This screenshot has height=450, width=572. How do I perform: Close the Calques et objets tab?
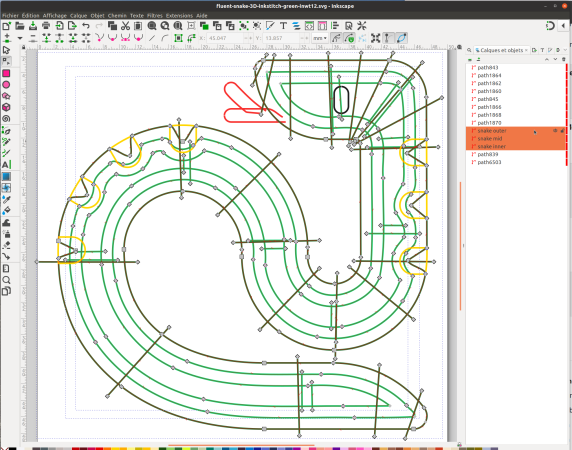click(x=526, y=50)
